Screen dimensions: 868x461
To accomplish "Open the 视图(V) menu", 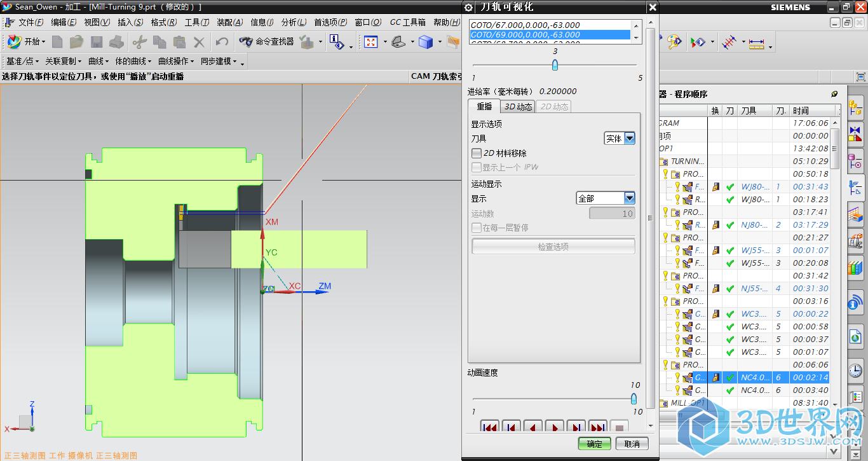I will (97, 22).
